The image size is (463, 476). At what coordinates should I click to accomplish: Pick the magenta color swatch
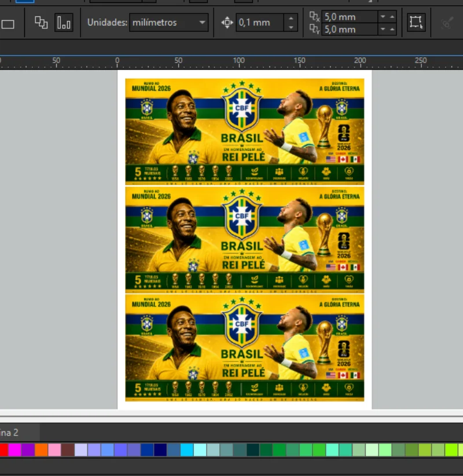(14, 450)
